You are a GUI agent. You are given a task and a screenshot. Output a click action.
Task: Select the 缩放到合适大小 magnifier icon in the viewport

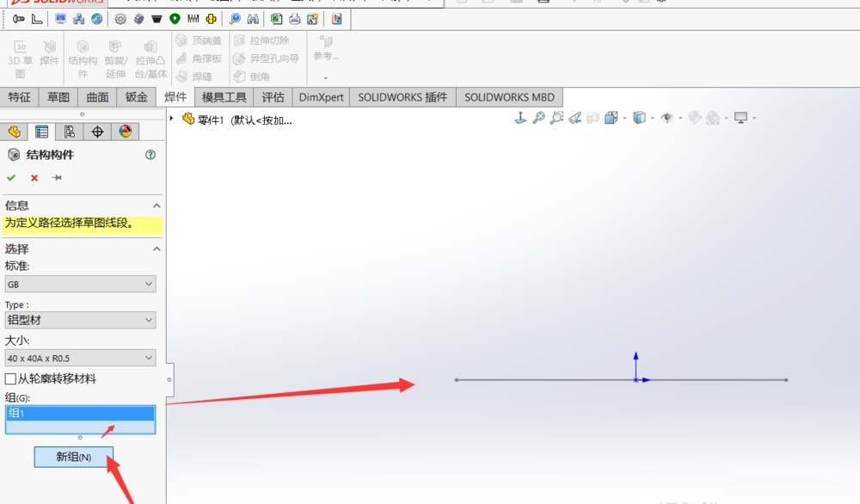[537, 118]
